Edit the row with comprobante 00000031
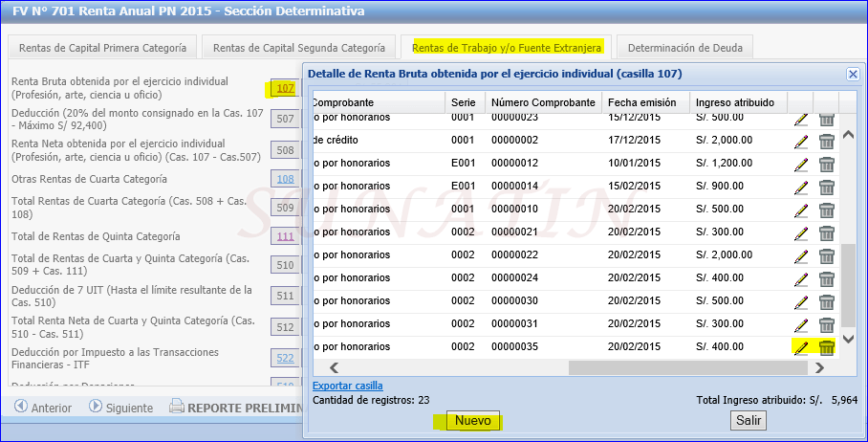Image resolution: width=868 pixels, height=442 pixels. 800,325
